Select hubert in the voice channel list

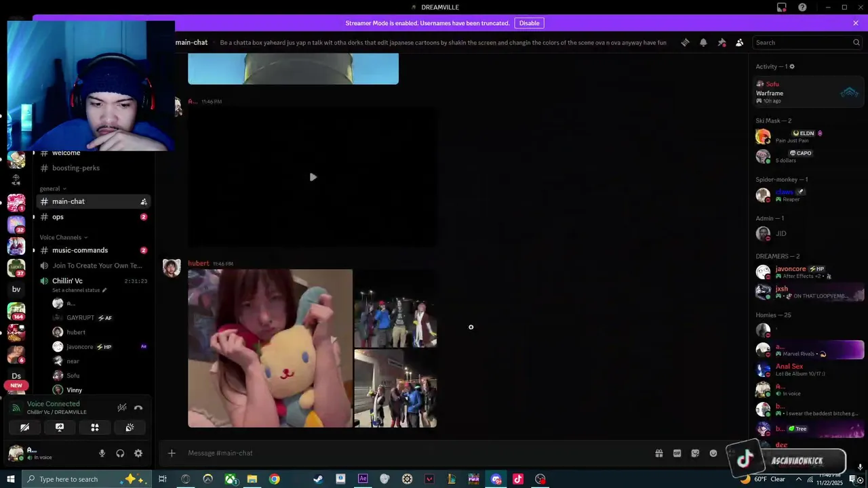(76, 332)
